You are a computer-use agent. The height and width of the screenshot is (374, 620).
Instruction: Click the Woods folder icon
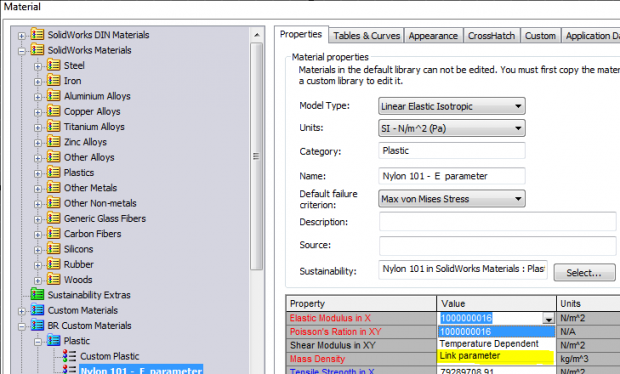coord(53,279)
